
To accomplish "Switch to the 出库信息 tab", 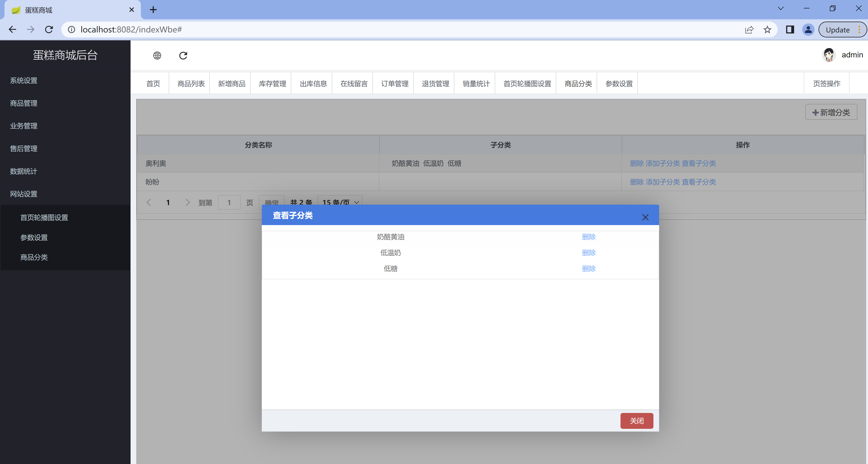I will (313, 83).
